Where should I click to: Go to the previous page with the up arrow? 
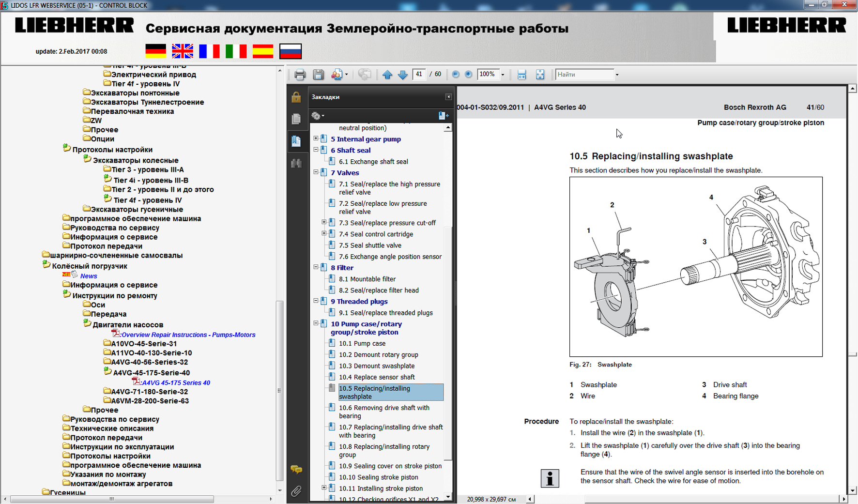coord(387,75)
